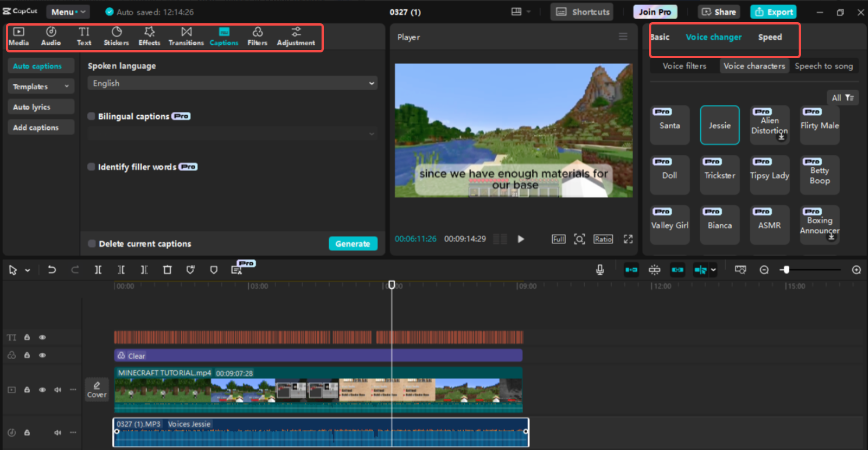Open the Auto lyrics section
The width and height of the screenshot is (868, 450).
[41, 107]
